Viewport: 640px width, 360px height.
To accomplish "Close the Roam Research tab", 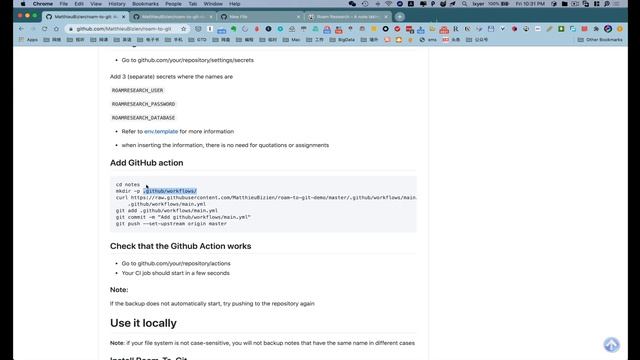I will point(386,17).
